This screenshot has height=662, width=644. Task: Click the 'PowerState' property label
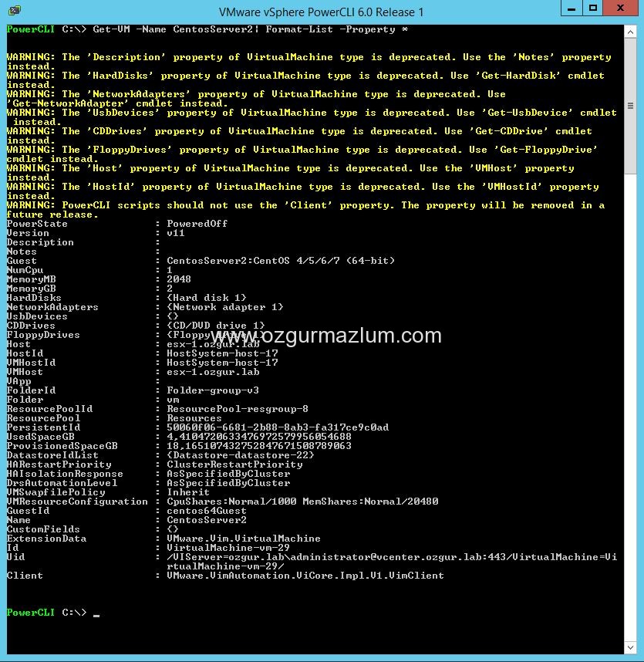point(37,224)
